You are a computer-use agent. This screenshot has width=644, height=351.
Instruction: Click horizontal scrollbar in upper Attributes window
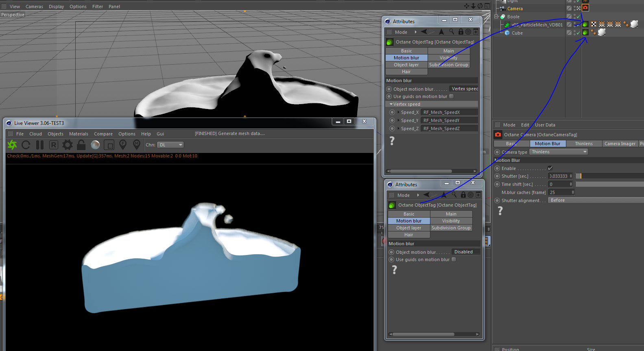(421, 171)
